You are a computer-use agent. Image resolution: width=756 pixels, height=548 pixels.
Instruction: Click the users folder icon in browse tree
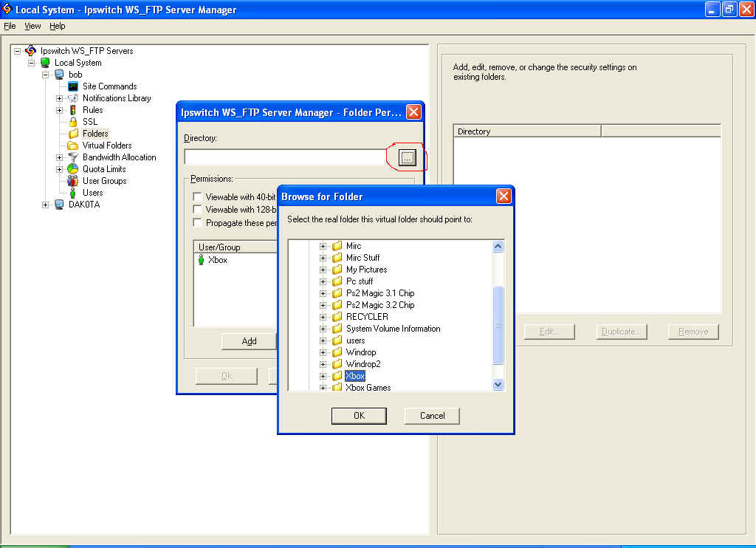337,340
